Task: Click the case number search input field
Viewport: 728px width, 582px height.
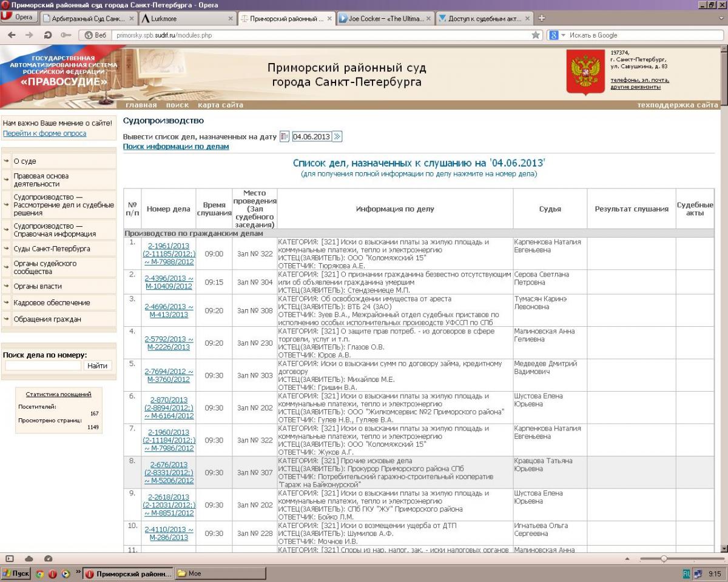Action: [x=43, y=366]
